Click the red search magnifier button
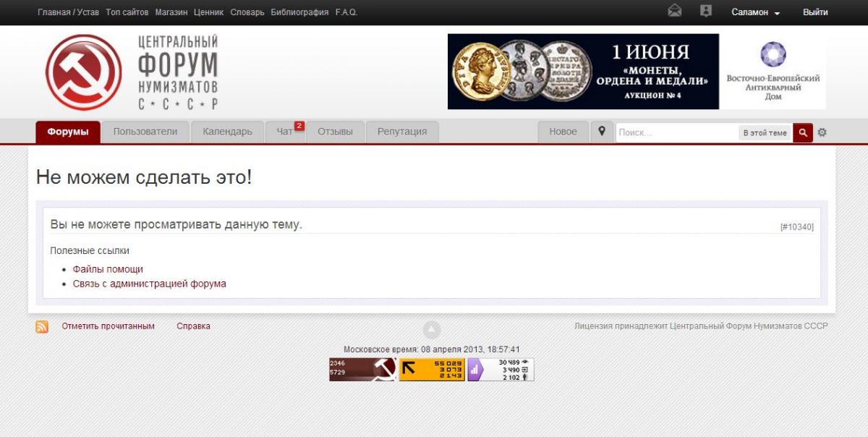Screen dimensions: 868x437 (803, 132)
